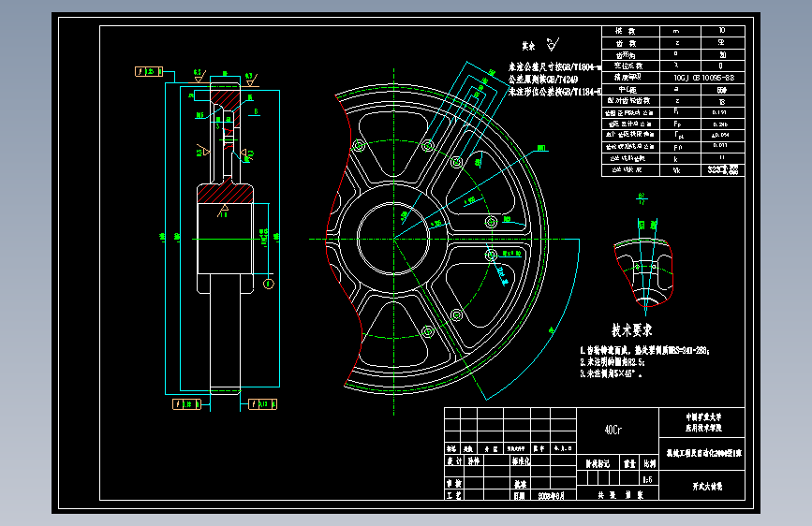
Task: Select the note line containing GB/T1804-m
Action: pyautogui.click(x=554, y=66)
